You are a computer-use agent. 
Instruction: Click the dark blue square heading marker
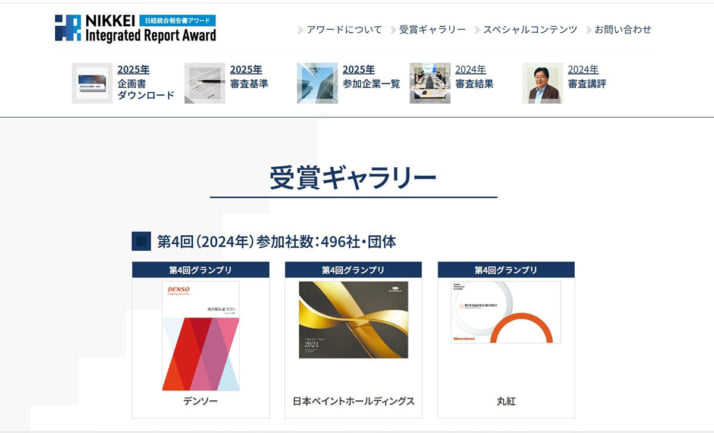click(141, 241)
